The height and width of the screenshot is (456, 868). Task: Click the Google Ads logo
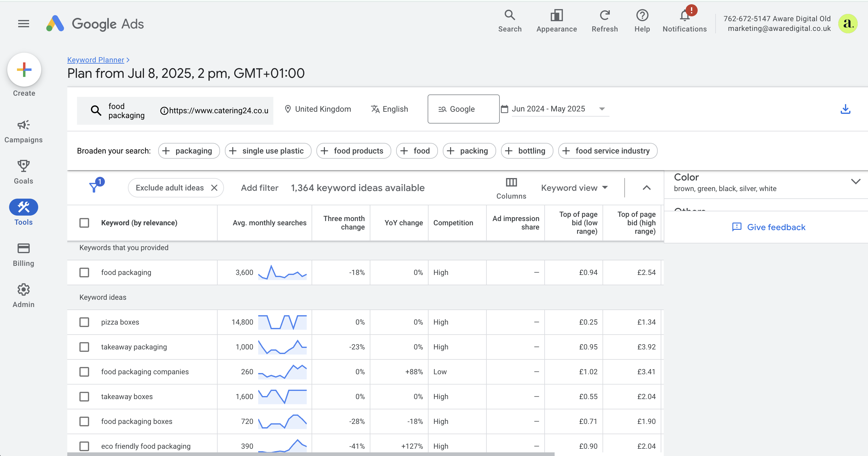[95, 24]
